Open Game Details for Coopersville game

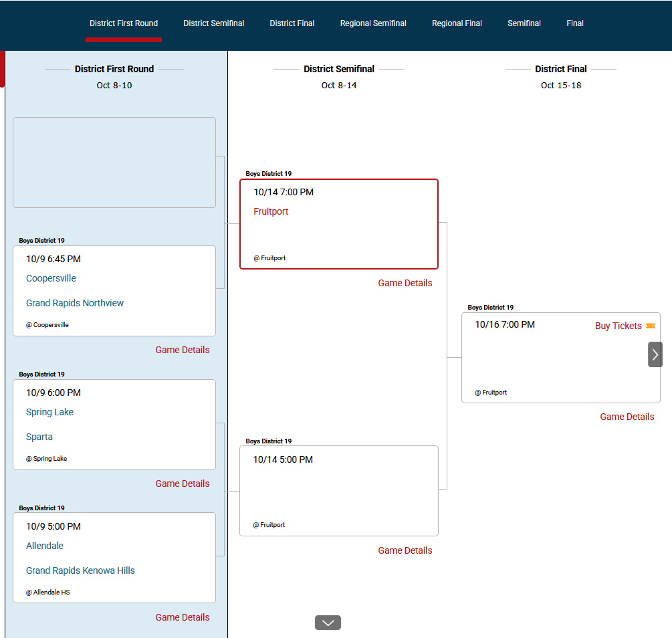[x=183, y=350]
